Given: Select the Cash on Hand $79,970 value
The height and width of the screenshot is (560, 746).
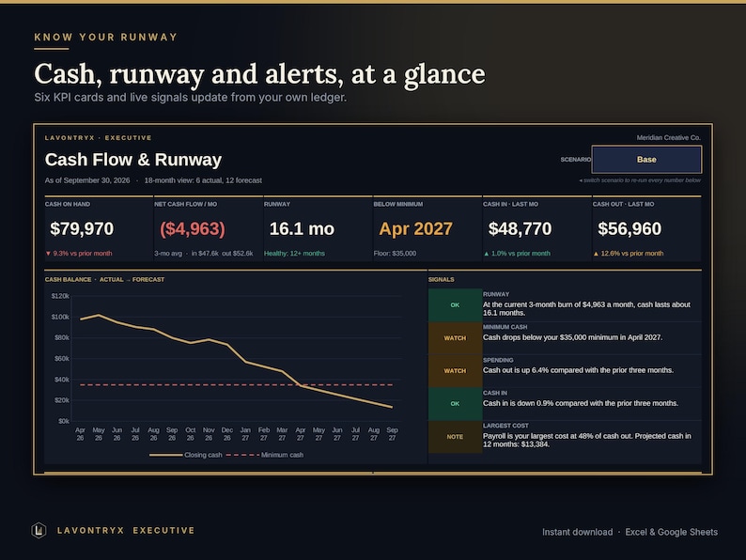Looking at the screenshot, I should pyautogui.click(x=82, y=229).
